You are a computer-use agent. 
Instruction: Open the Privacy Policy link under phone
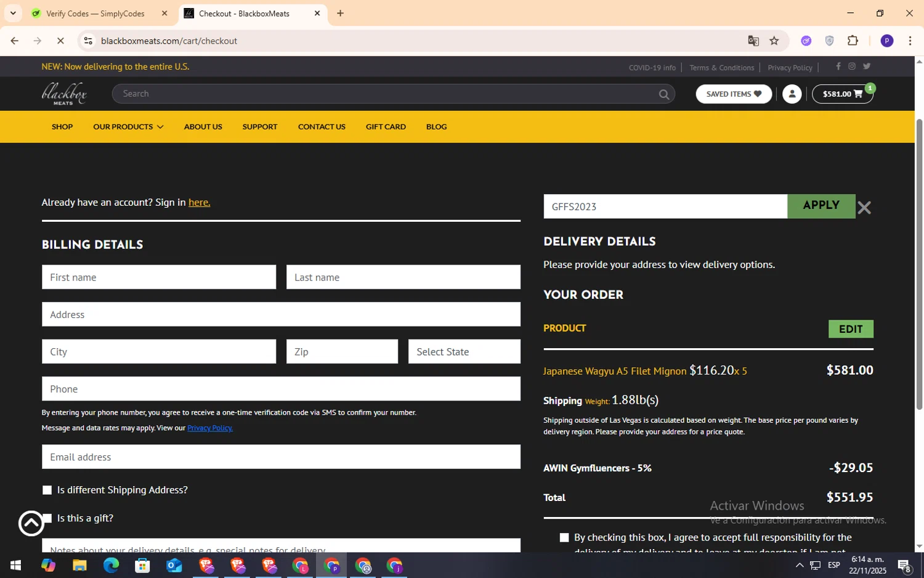coord(210,428)
